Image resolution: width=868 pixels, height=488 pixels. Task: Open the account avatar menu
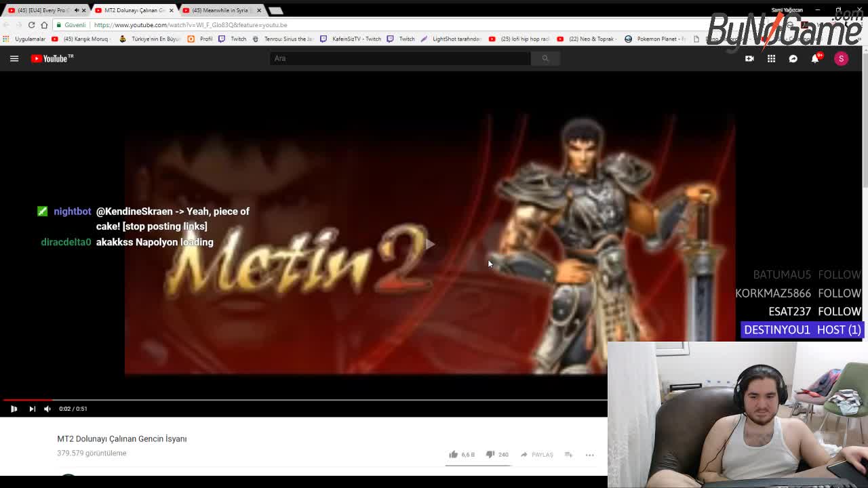pos(841,58)
